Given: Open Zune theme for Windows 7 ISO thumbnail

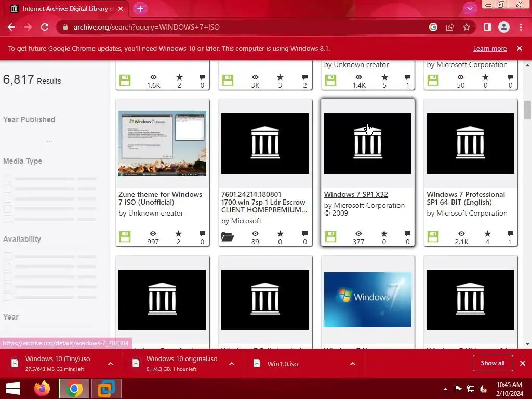Looking at the screenshot, I should [162, 143].
